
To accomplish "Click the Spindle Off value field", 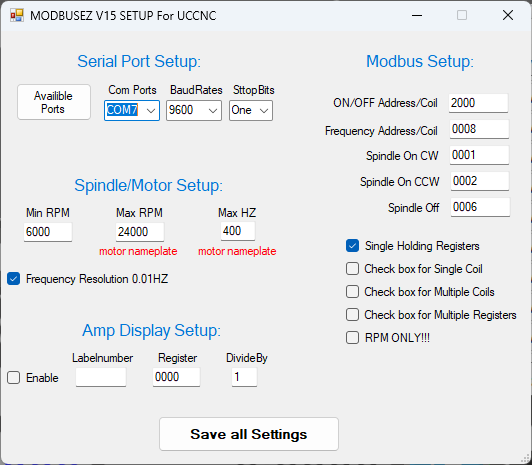I will pyautogui.click(x=480, y=207).
